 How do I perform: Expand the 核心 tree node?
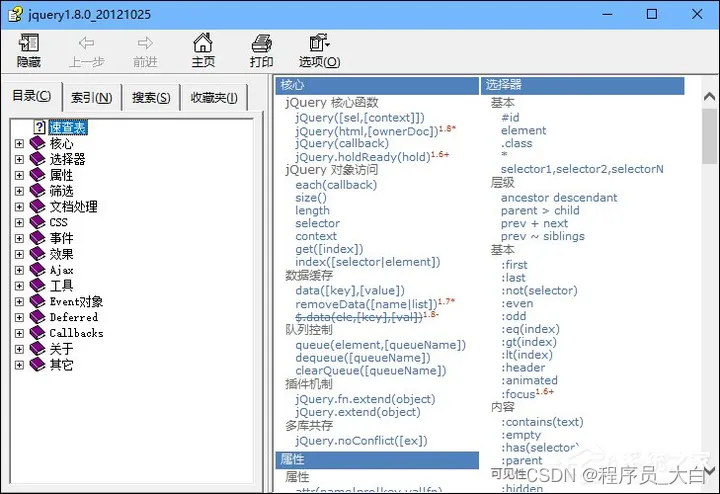pyautogui.click(x=19, y=144)
